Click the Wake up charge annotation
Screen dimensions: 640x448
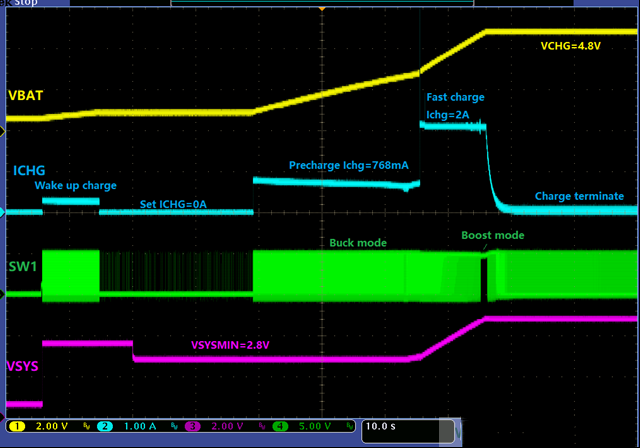[76, 186]
